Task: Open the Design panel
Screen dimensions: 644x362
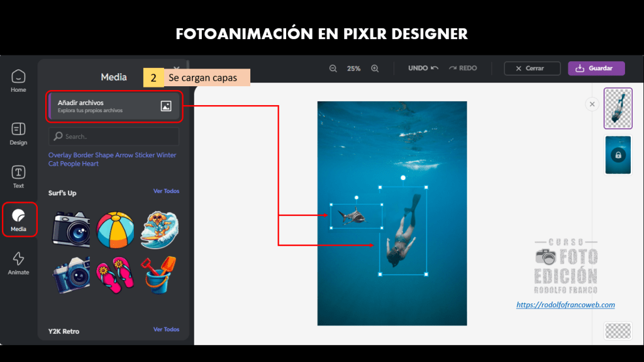Action: 18,133
